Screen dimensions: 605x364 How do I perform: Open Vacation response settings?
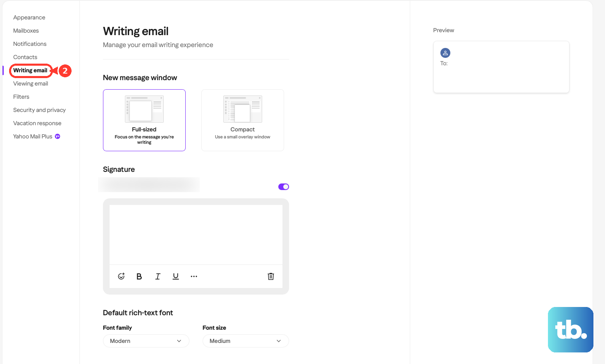click(x=37, y=123)
